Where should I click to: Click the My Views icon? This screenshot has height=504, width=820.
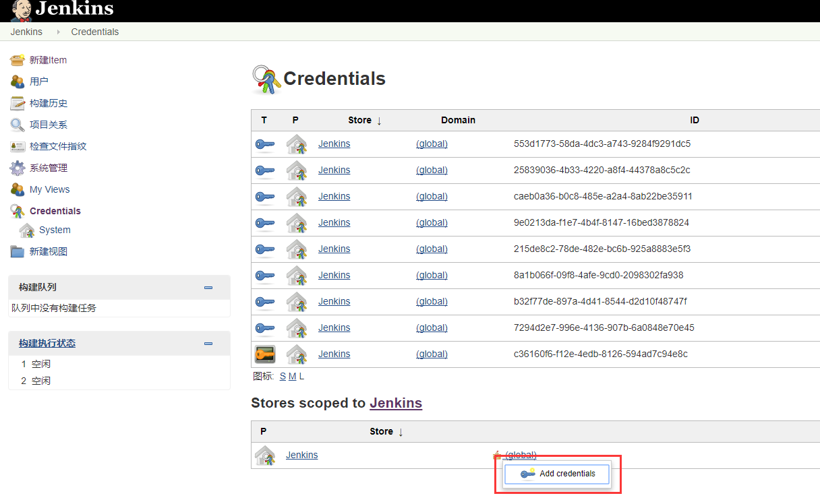click(18, 189)
